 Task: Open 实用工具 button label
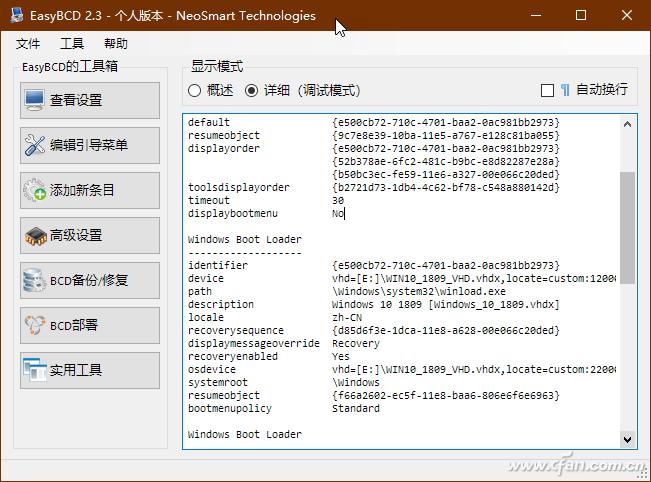point(76,370)
